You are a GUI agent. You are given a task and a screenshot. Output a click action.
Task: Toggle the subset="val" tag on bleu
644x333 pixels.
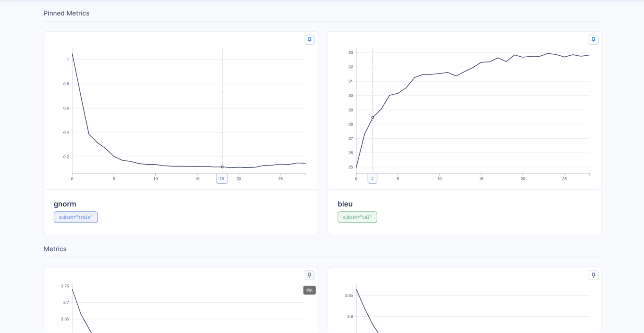pos(357,217)
